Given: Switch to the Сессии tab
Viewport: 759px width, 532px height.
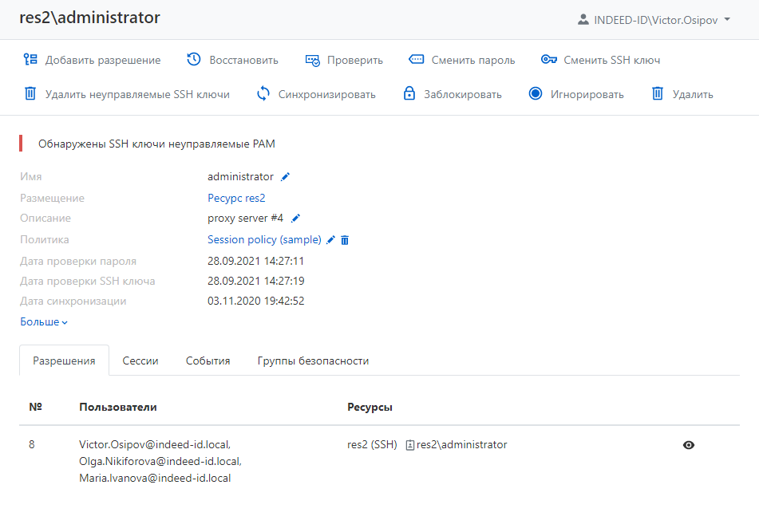Looking at the screenshot, I should [140, 361].
